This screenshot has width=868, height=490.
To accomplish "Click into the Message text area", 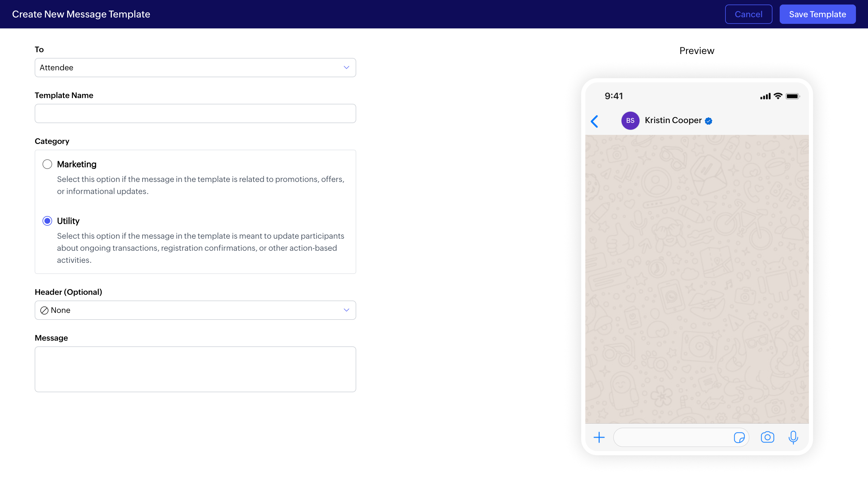I will point(195,369).
